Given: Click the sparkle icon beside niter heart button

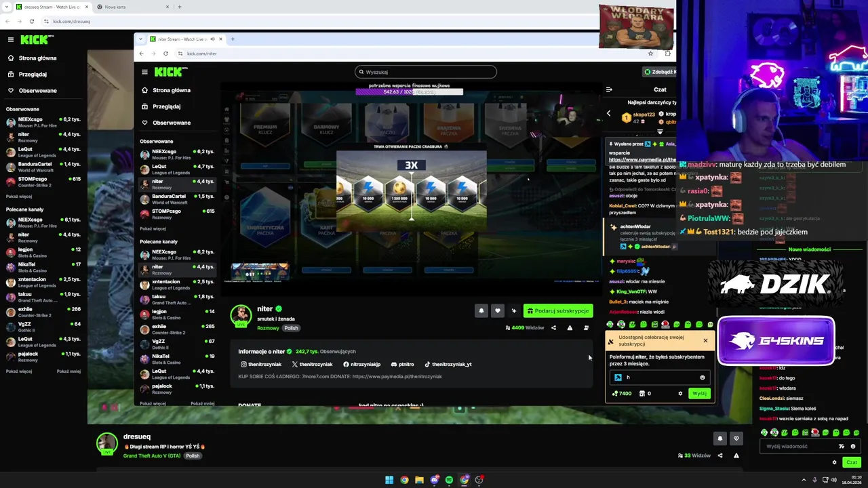Looking at the screenshot, I should tap(513, 310).
